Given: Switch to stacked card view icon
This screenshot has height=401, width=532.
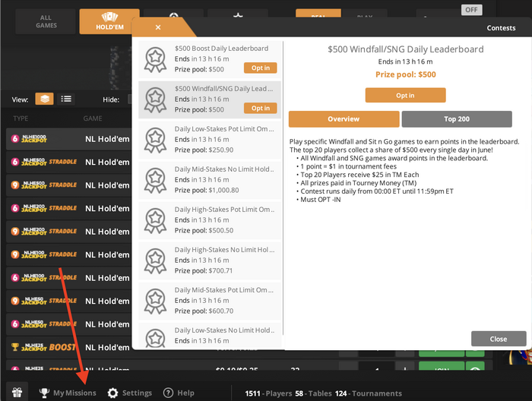Looking at the screenshot, I should (x=44, y=99).
